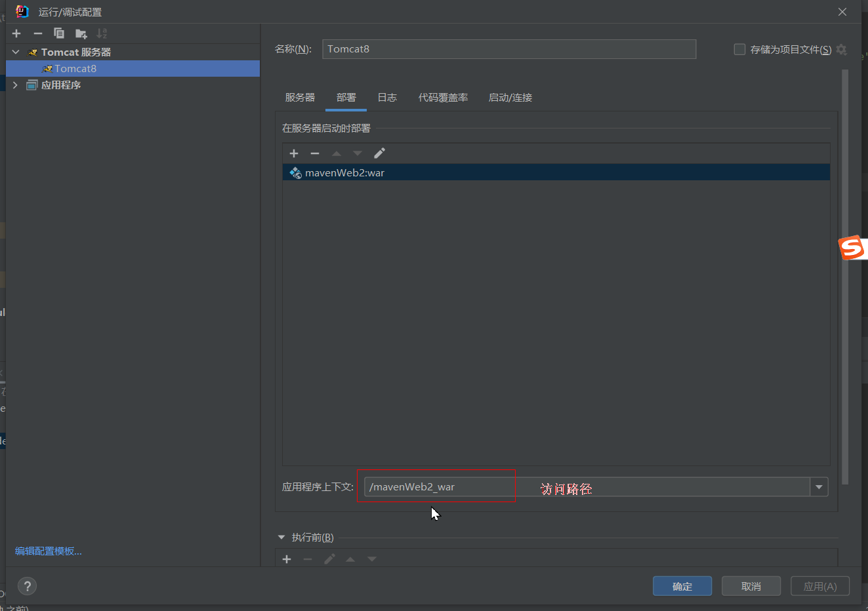868x611 pixels.
Task: Move deployment artifact down
Action: [358, 153]
